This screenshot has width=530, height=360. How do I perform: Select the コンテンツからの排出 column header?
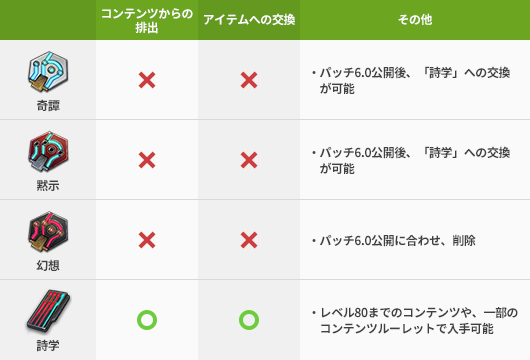point(147,20)
